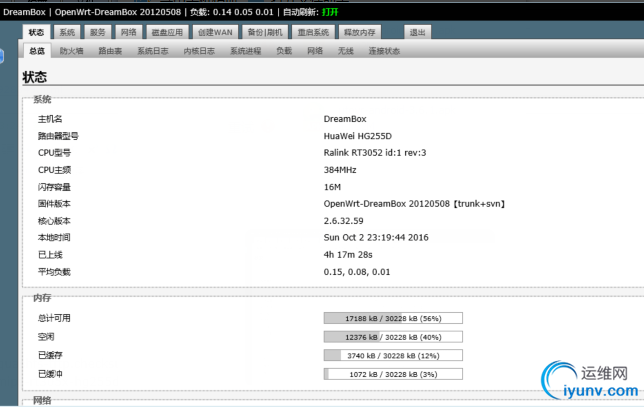Viewport: 644px width, 407px height.
Task: Open the second-row 网络 sub-tab
Action: point(315,51)
